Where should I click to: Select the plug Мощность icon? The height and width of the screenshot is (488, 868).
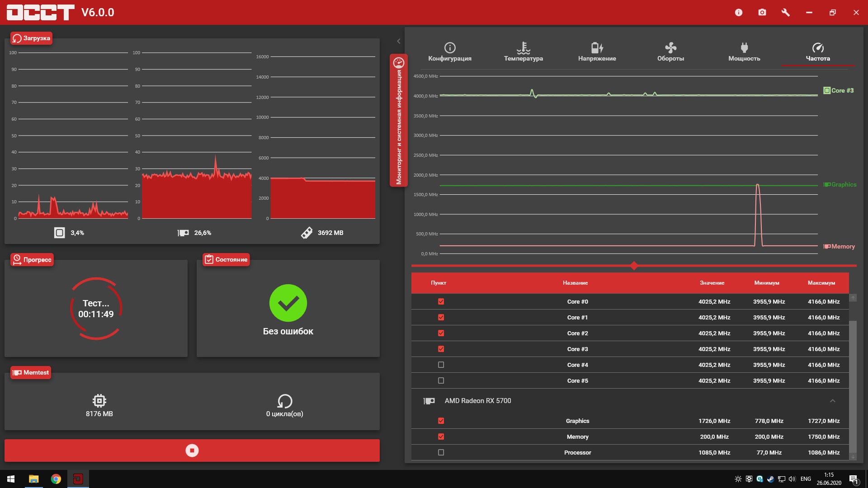click(x=744, y=48)
